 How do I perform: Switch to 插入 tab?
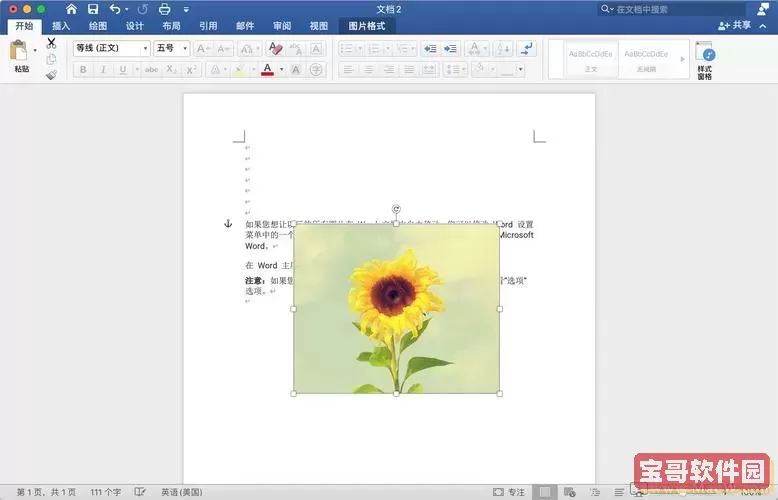tap(61, 26)
